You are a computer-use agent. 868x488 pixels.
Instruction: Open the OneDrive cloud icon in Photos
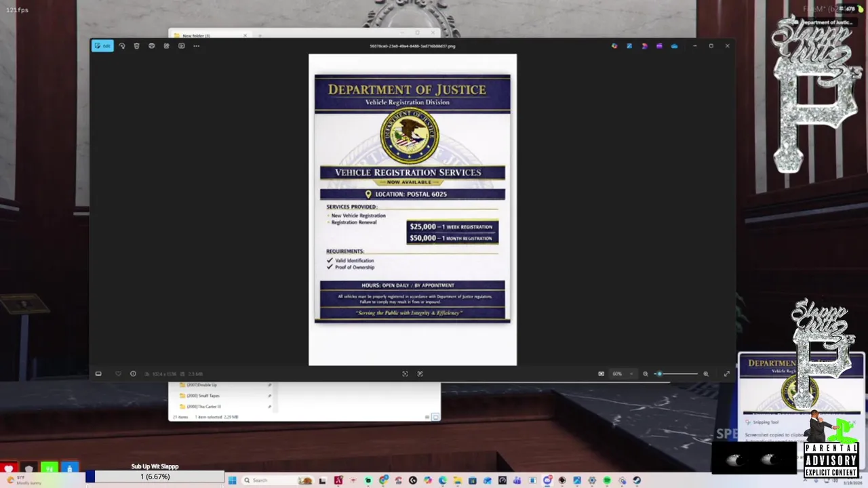click(x=674, y=46)
